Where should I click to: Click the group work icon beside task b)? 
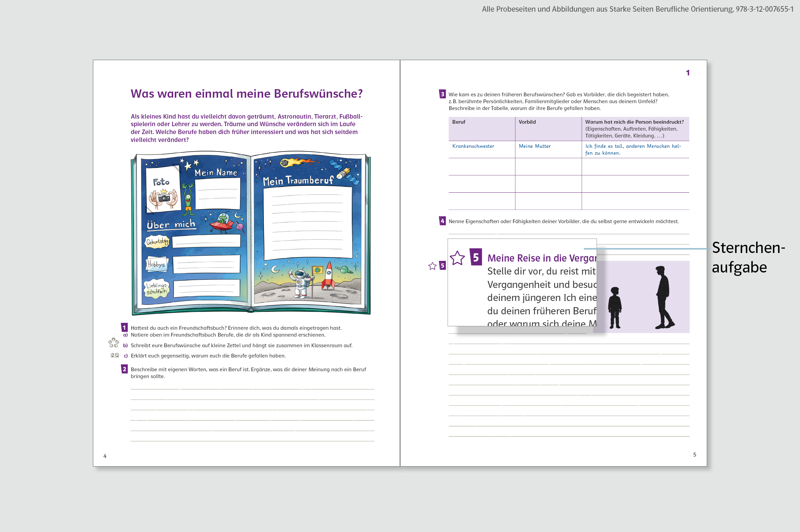114,343
